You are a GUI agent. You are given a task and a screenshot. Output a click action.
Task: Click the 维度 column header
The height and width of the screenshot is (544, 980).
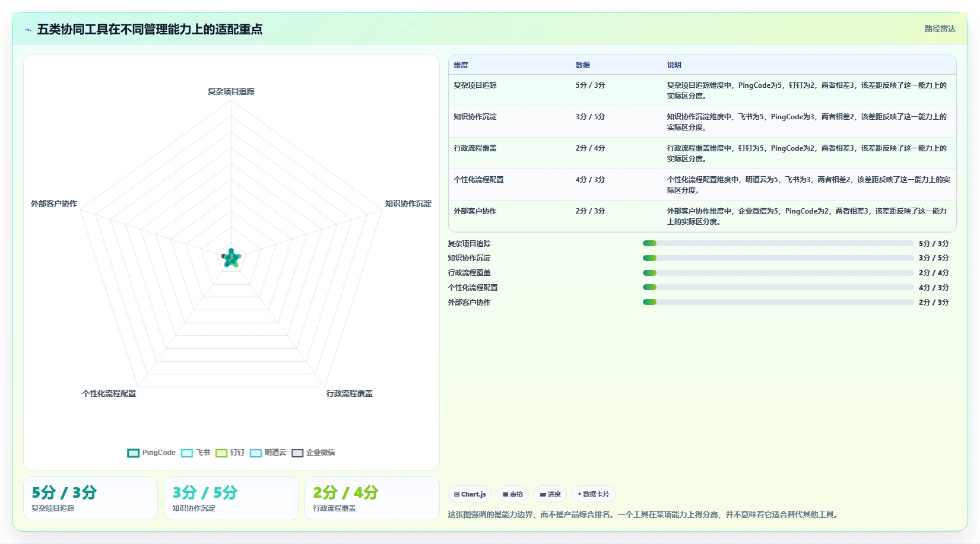pos(461,65)
